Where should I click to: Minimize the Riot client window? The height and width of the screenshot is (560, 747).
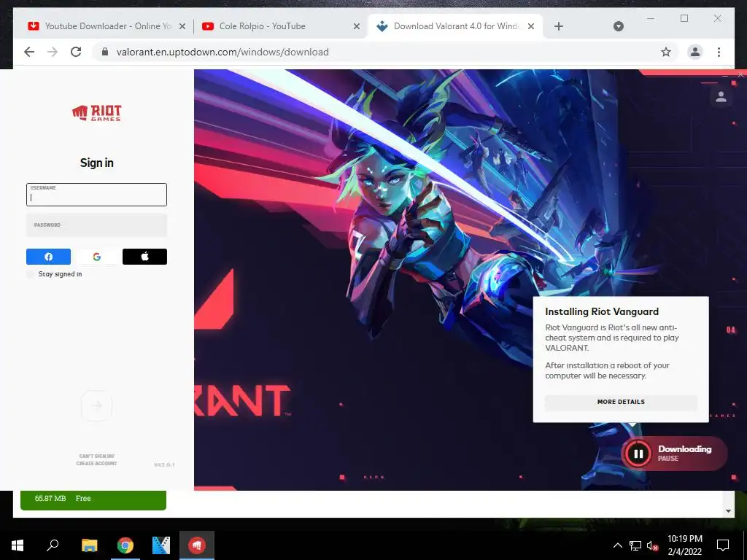[x=725, y=75]
